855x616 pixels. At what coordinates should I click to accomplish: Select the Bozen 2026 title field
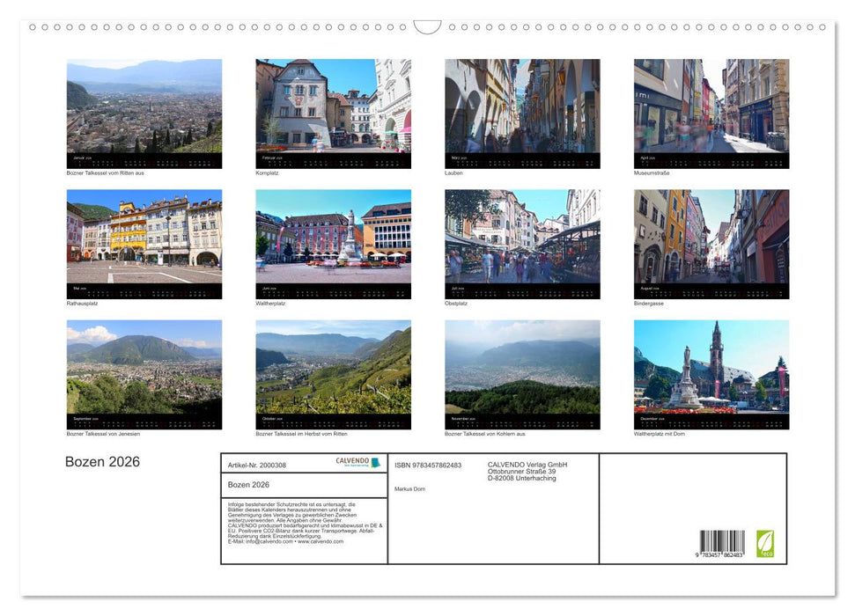click(x=304, y=484)
